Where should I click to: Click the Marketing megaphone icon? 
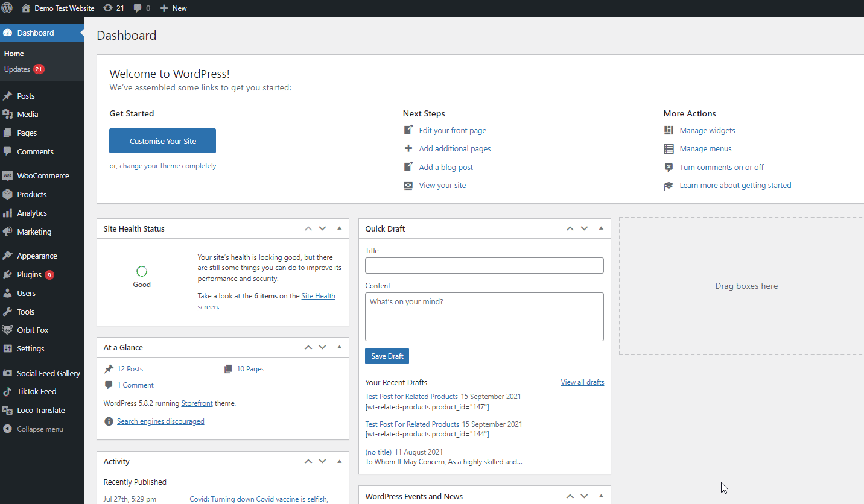7,232
